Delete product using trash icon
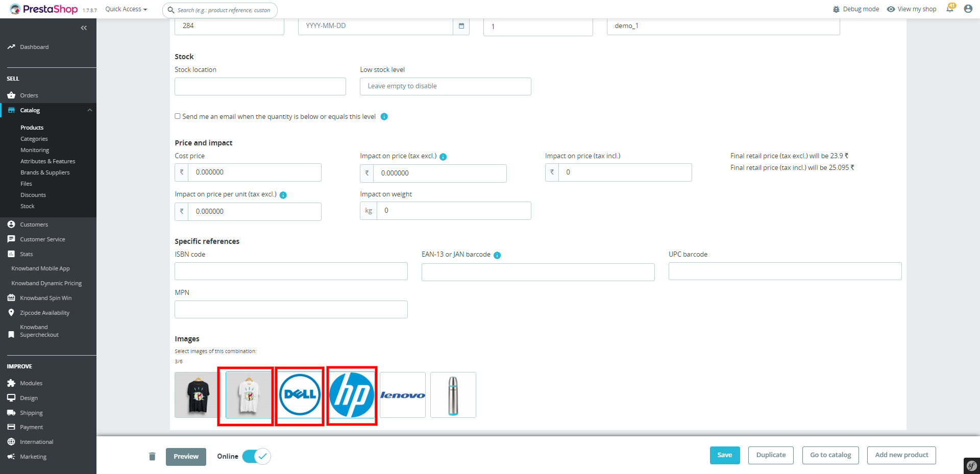Image resolution: width=980 pixels, height=474 pixels. [152, 456]
